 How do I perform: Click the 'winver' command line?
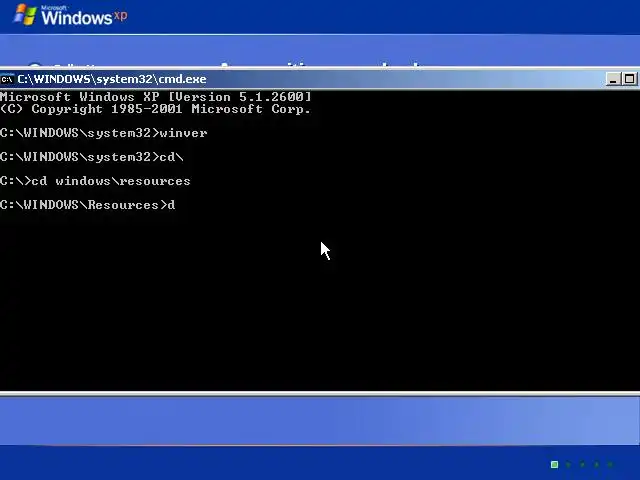104,133
